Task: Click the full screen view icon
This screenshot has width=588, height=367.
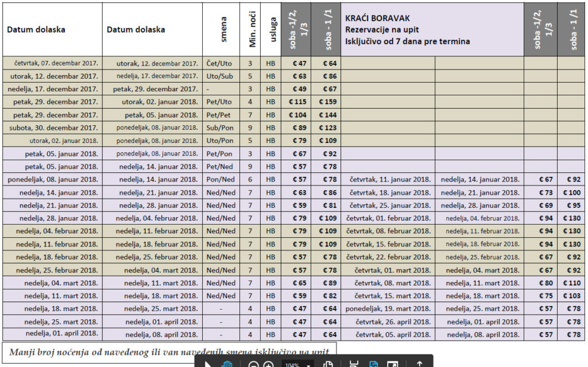Action: point(393,364)
